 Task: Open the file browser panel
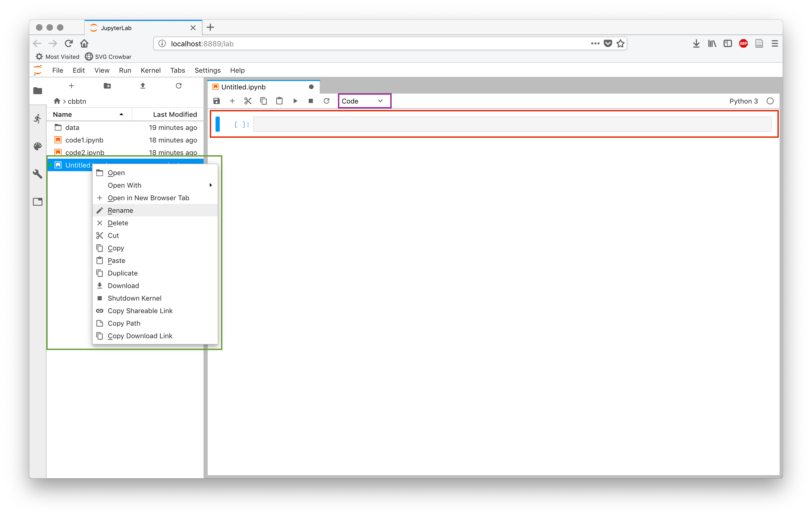(37, 90)
